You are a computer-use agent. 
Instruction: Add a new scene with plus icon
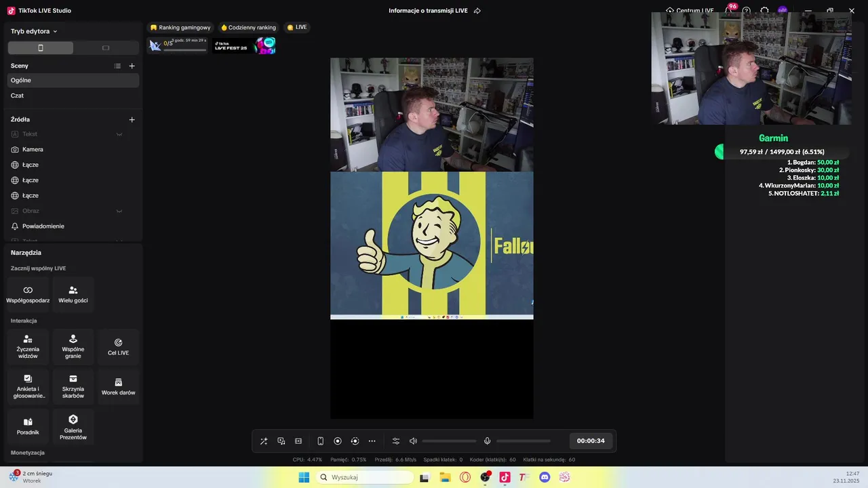[132, 66]
